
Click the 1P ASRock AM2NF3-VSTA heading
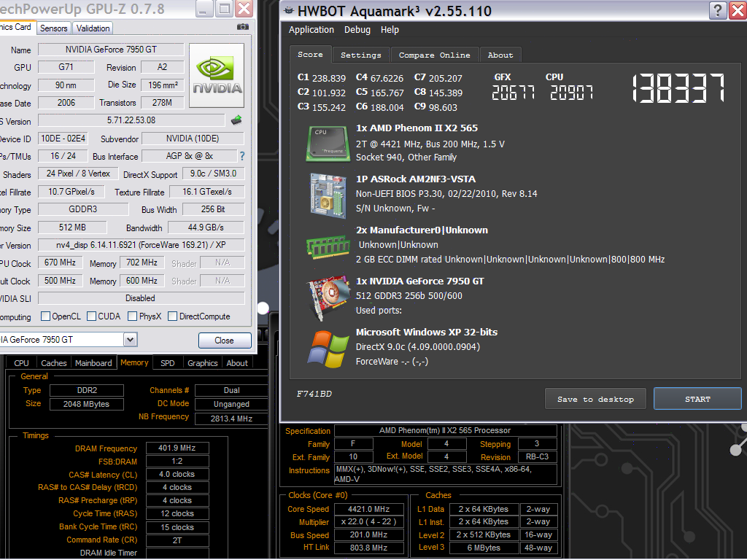pyautogui.click(x=415, y=179)
